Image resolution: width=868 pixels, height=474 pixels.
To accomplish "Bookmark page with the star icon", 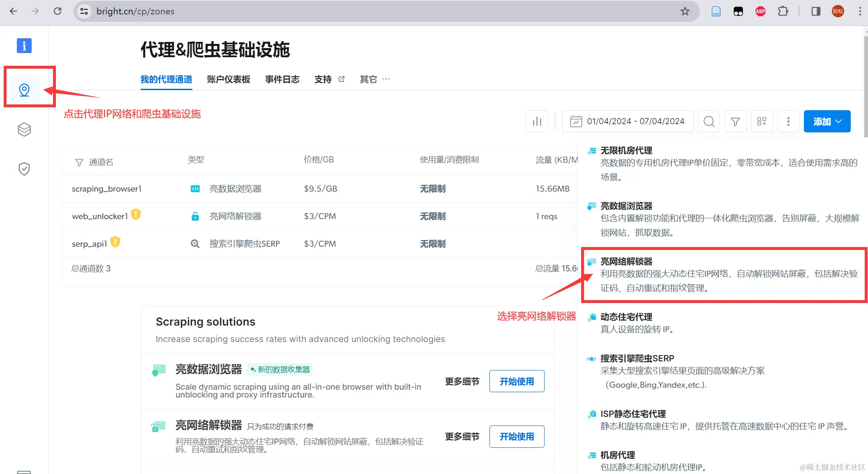I will click(685, 12).
